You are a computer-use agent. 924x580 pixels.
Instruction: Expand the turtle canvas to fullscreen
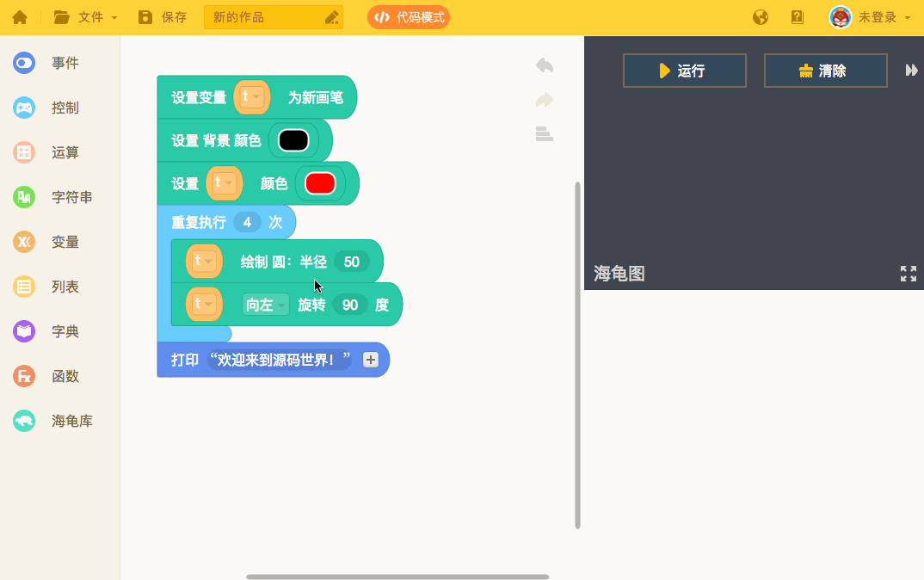[x=908, y=274]
